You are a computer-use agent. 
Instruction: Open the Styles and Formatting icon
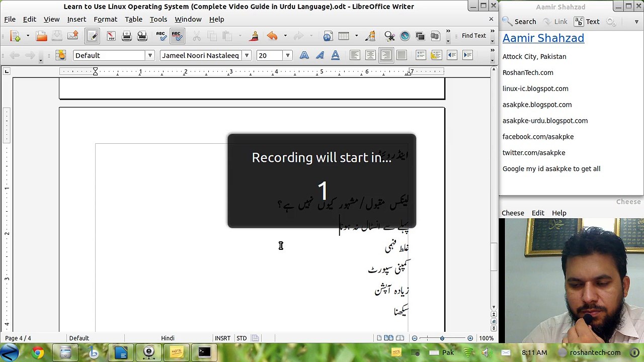click(x=61, y=55)
